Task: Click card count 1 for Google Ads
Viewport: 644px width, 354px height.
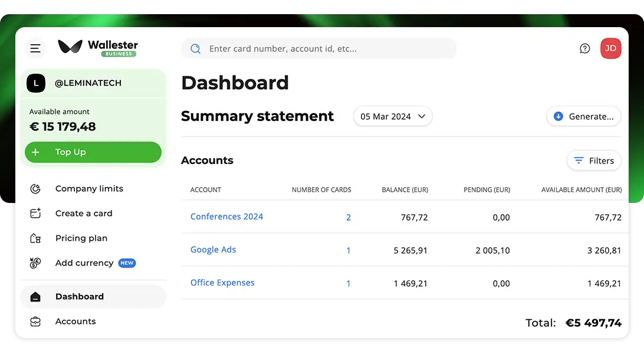Action: (x=349, y=250)
